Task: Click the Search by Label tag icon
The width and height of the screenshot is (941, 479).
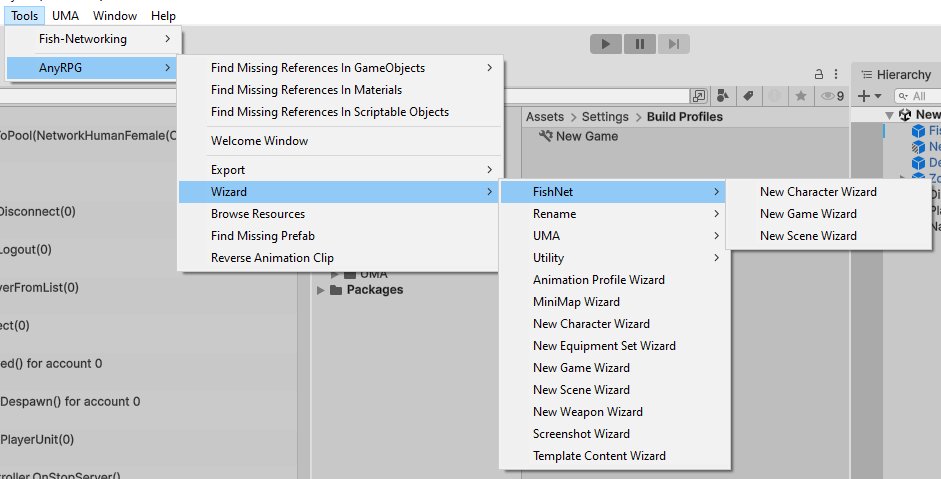Action: (748, 96)
